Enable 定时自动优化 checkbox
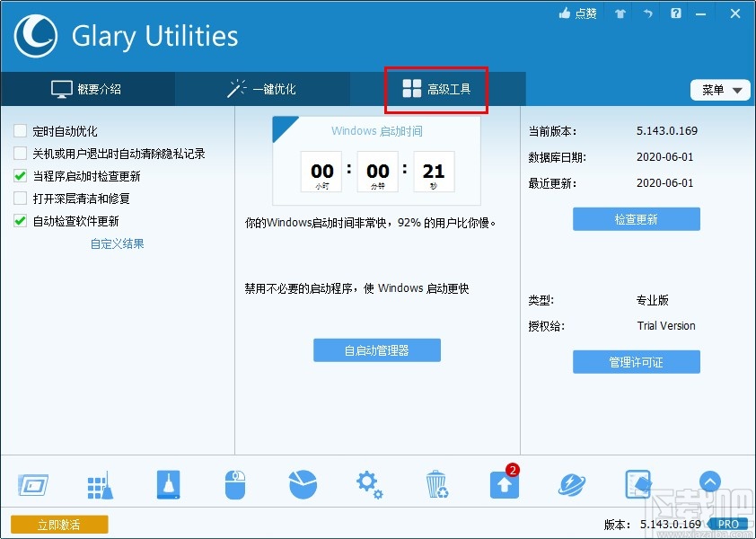 [20, 130]
